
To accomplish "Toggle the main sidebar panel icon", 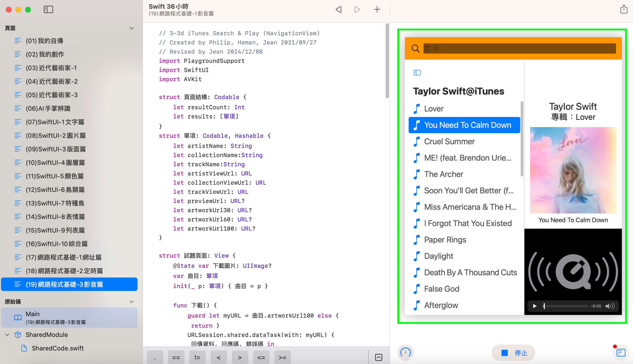I will 48,9.
